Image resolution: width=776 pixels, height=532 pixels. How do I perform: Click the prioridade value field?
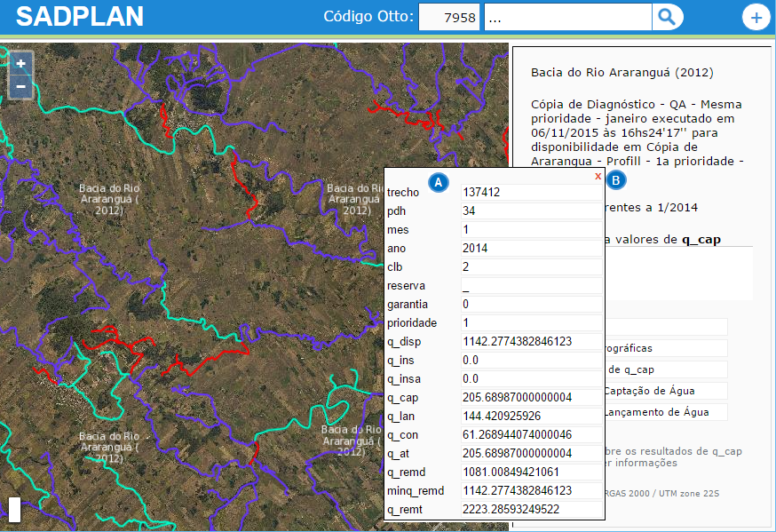pos(530,322)
